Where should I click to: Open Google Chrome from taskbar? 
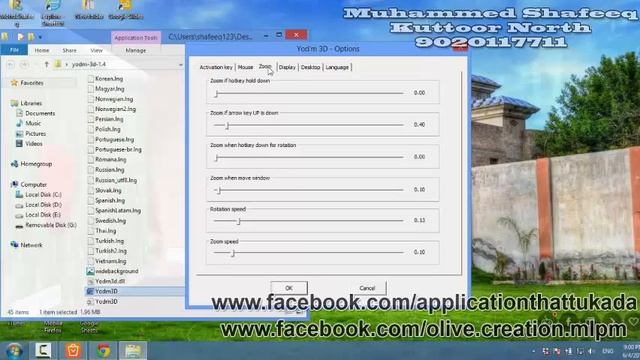pos(103,351)
